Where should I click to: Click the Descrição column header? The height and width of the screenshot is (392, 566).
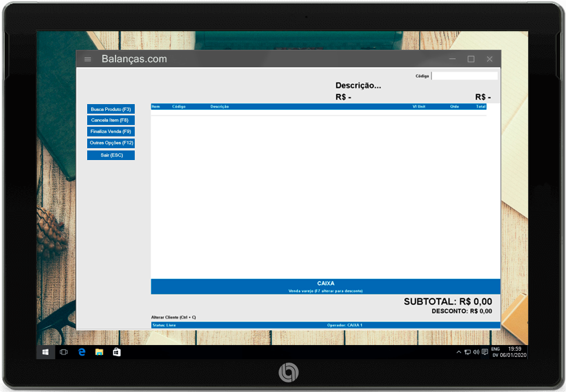pyautogui.click(x=220, y=106)
